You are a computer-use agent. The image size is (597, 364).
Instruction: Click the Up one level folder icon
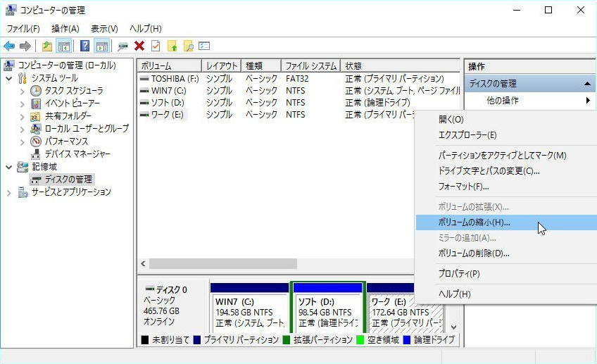pos(47,46)
